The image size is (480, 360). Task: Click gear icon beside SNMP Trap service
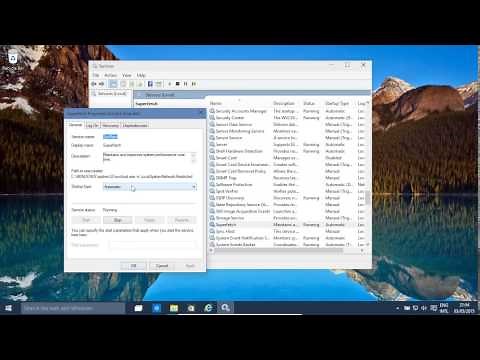tap(212, 178)
